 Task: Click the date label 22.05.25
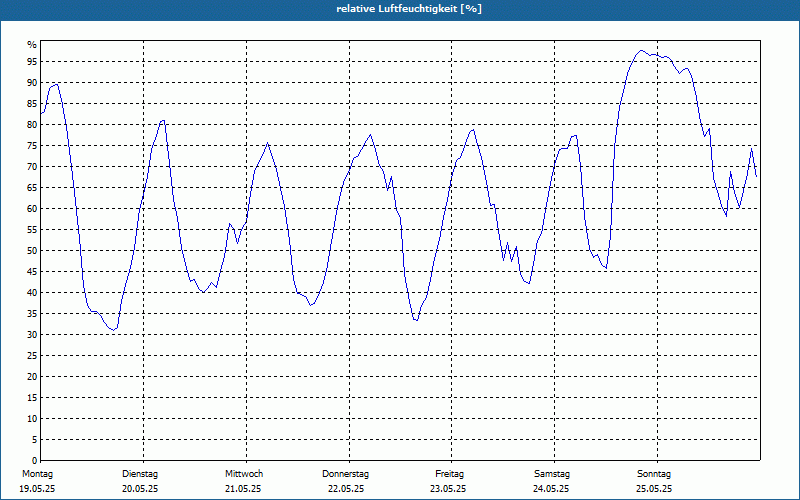click(346, 489)
